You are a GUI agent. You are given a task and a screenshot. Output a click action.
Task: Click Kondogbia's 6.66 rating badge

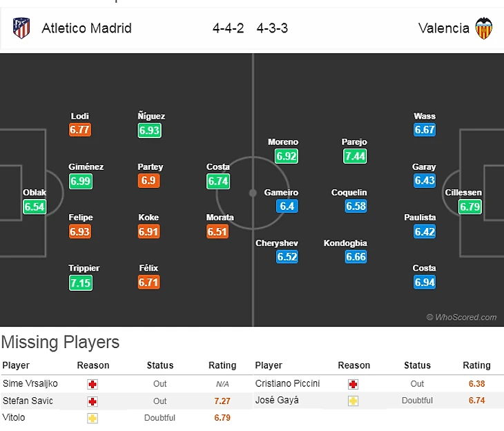pos(356,257)
